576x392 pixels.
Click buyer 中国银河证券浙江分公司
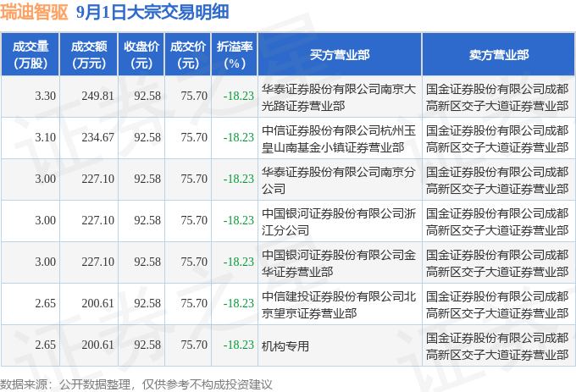point(338,222)
